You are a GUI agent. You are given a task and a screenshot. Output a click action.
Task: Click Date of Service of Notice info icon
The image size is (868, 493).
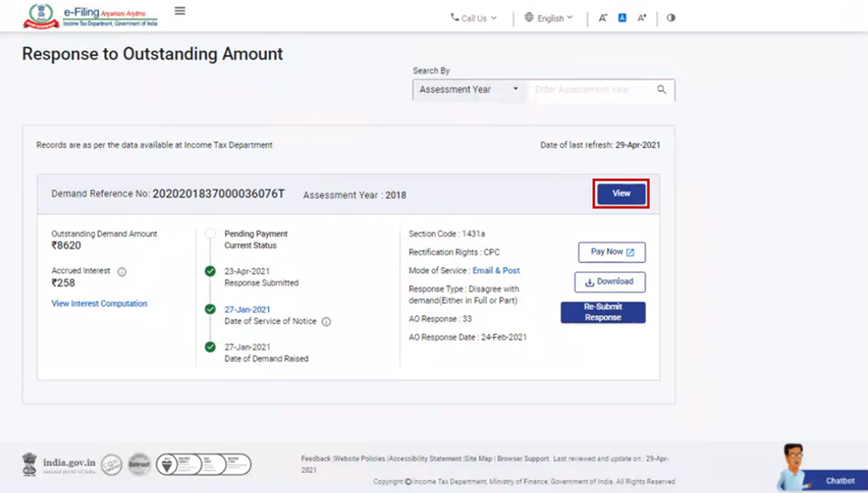click(x=326, y=321)
